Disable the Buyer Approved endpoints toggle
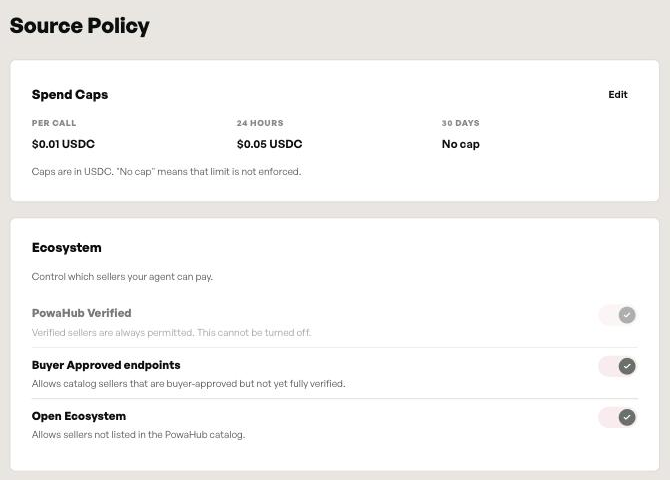The height and width of the screenshot is (480, 670). point(617,366)
